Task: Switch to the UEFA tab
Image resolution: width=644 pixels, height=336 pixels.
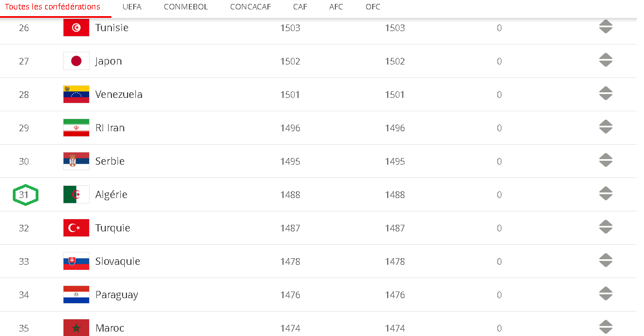Action: 132,7
